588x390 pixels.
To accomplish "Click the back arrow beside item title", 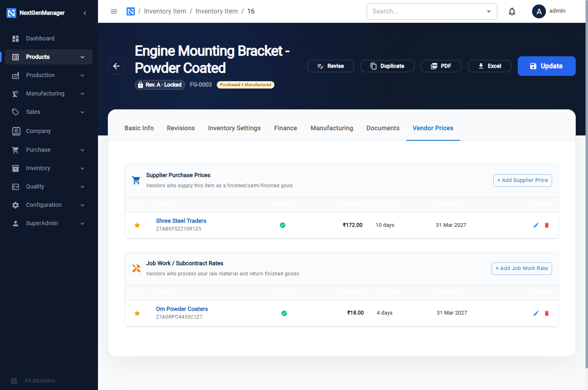I will tap(116, 66).
